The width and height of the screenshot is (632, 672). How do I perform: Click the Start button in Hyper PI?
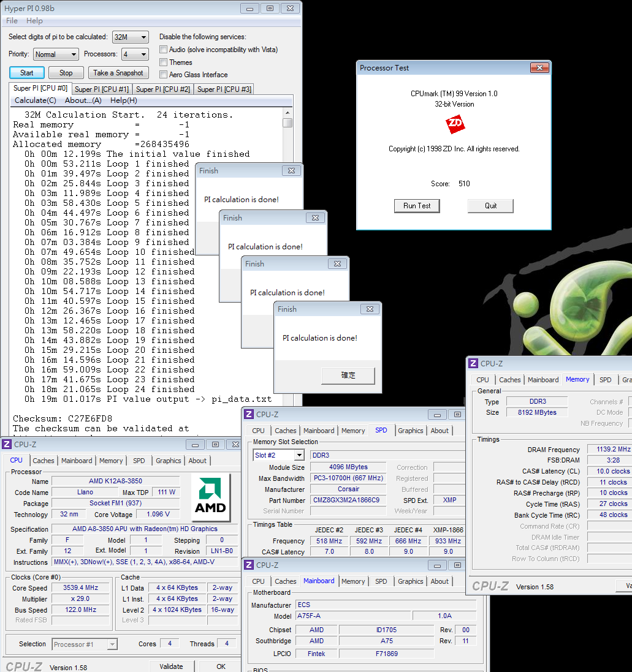point(26,73)
